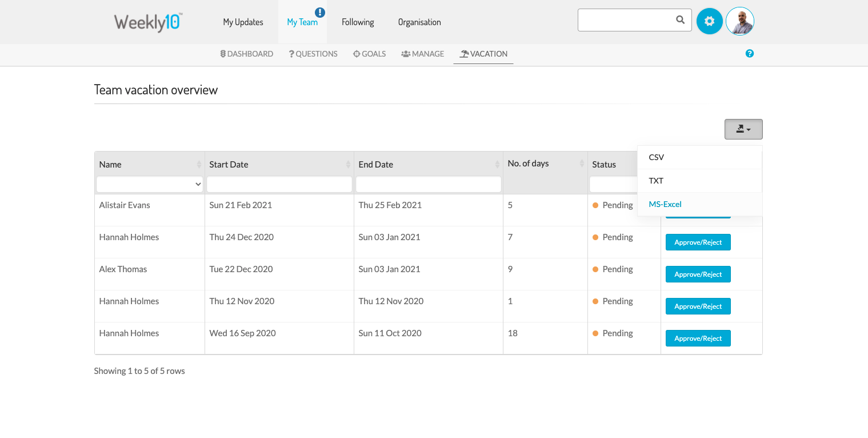Expand the Name filter dropdown
Screen dimensions: 868x438
pyautogui.click(x=150, y=184)
